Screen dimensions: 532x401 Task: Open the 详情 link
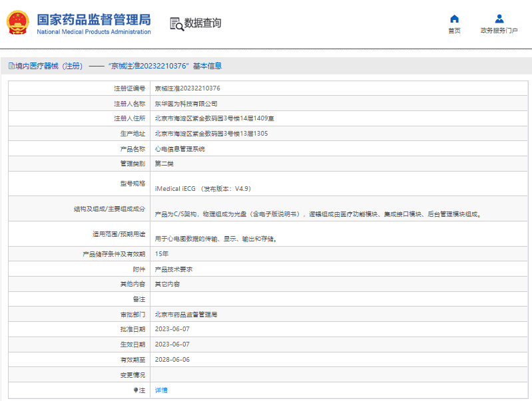(x=161, y=390)
